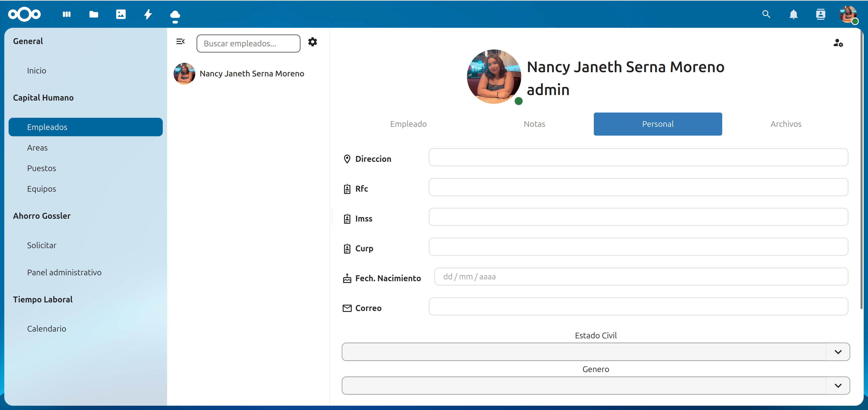The height and width of the screenshot is (410, 868).
Task: Open the notifications bell
Action: coord(793,14)
